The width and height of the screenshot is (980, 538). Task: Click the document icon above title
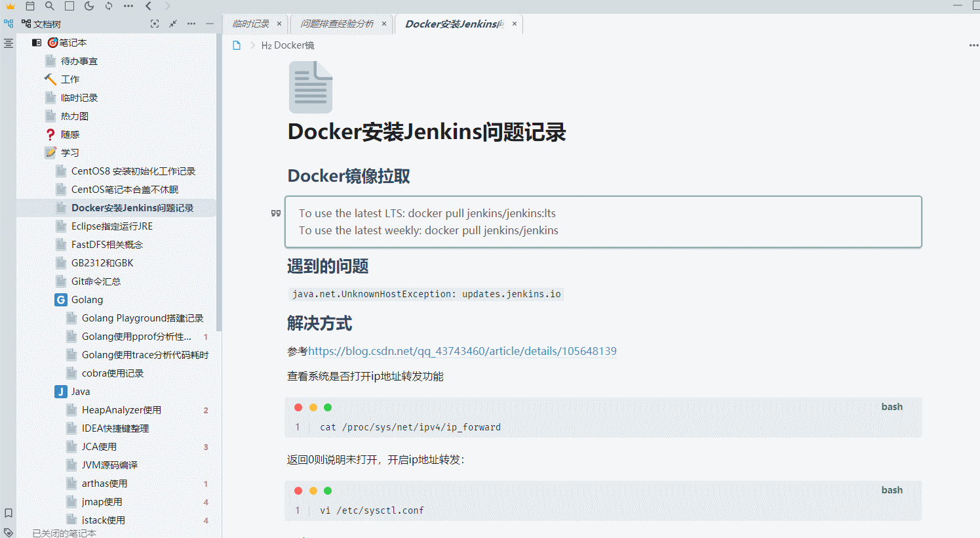click(311, 87)
